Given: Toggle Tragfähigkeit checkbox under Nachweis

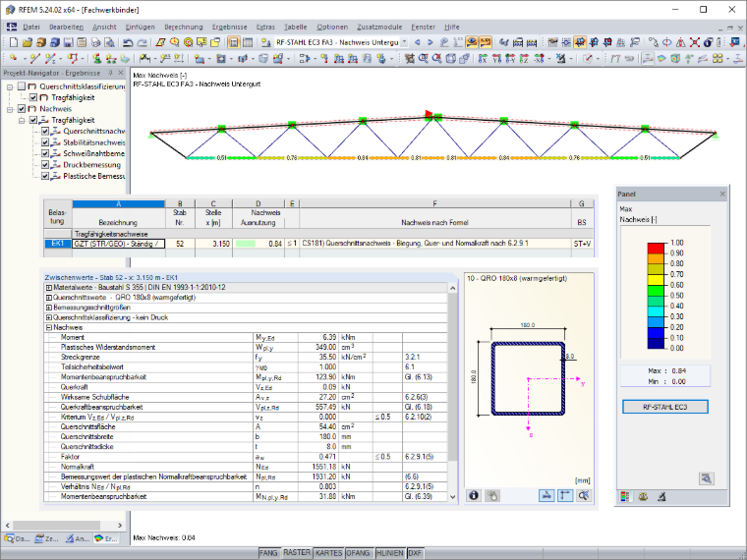Looking at the screenshot, I should [x=33, y=120].
